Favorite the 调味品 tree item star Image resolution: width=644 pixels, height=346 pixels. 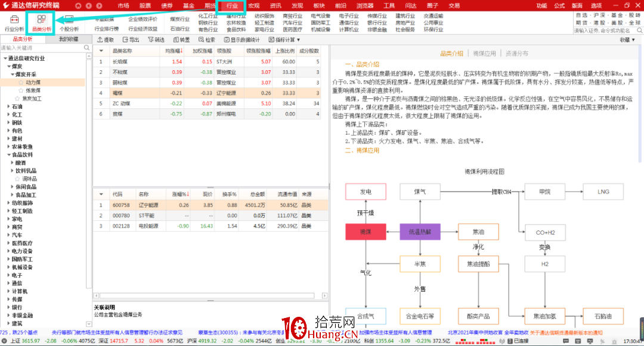[x=17, y=179]
